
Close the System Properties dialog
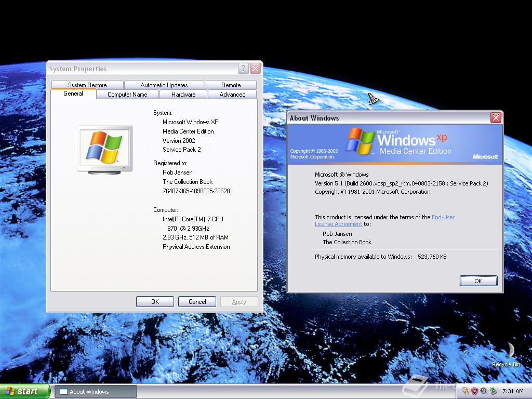pyautogui.click(x=256, y=69)
